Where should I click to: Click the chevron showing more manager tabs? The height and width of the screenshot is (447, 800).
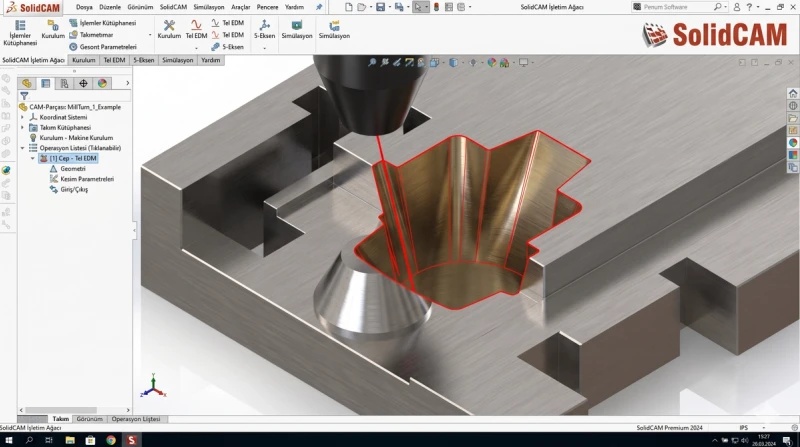(x=127, y=83)
